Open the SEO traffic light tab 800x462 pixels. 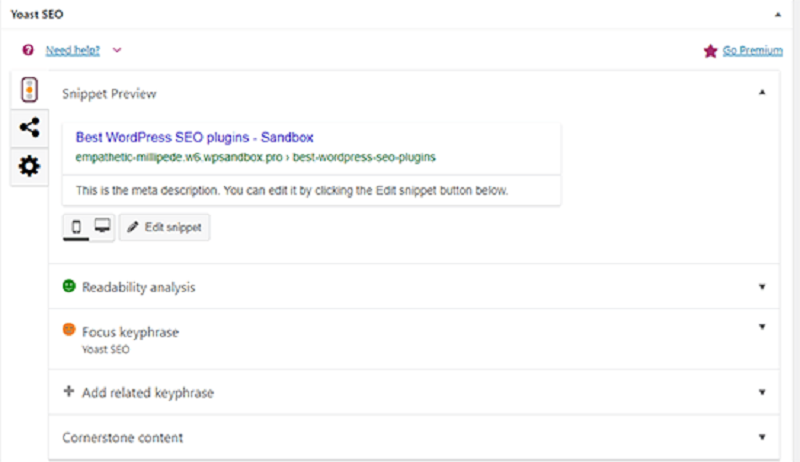[30, 90]
